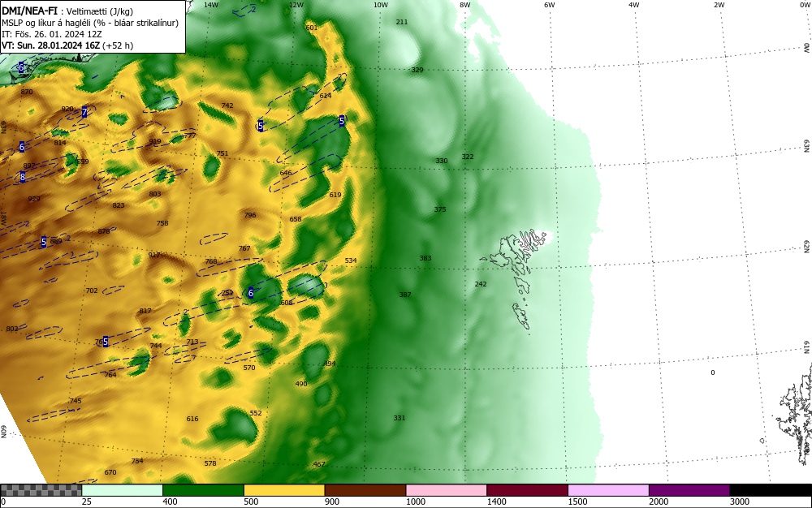The height and width of the screenshot is (508, 812).
Task: Click the CAPE value 616
Action: 192,419
